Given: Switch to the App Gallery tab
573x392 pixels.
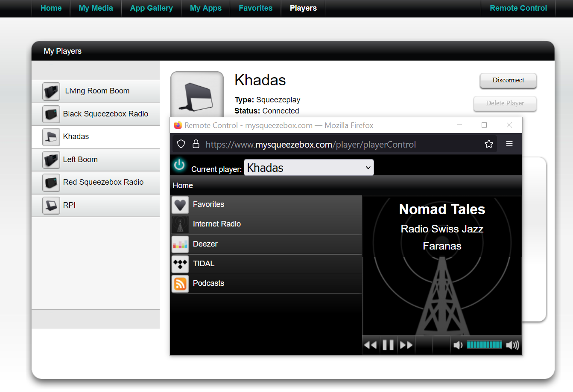Looking at the screenshot, I should point(151,8).
